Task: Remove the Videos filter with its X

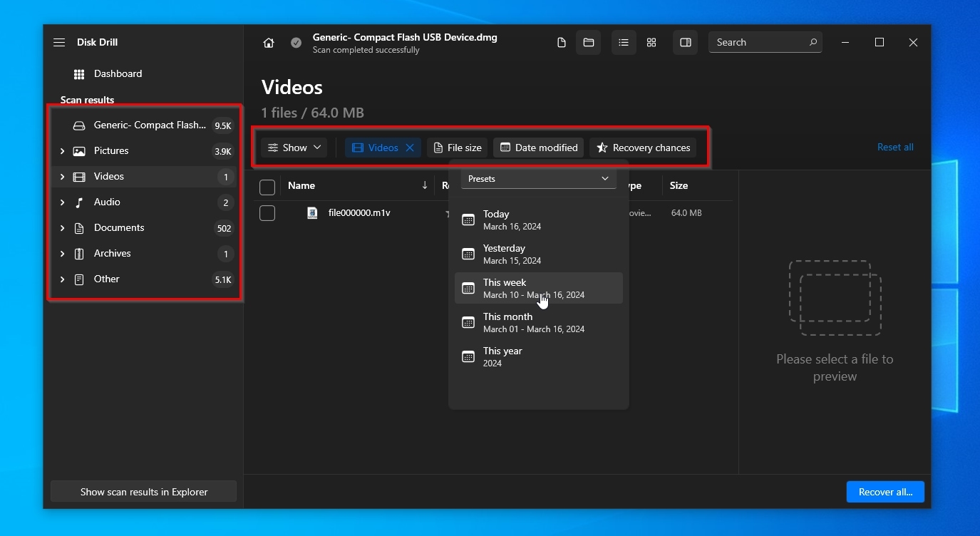Action: pos(410,148)
